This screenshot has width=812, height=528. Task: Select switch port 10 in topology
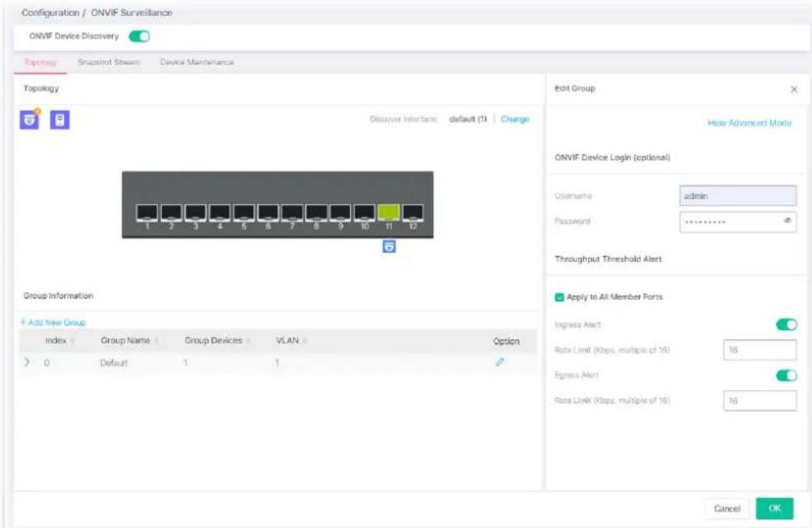(364, 213)
